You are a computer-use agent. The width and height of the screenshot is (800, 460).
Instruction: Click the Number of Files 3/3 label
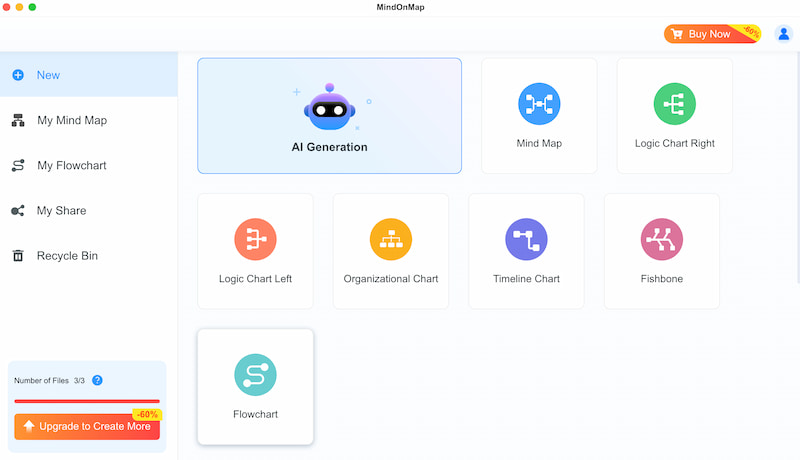pyautogui.click(x=49, y=380)
